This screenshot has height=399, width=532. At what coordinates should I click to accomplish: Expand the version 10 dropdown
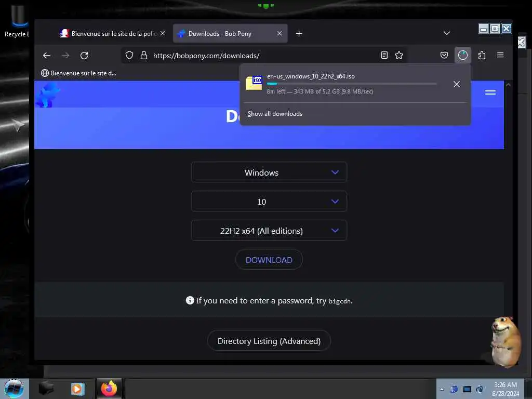tap(269, 202)
